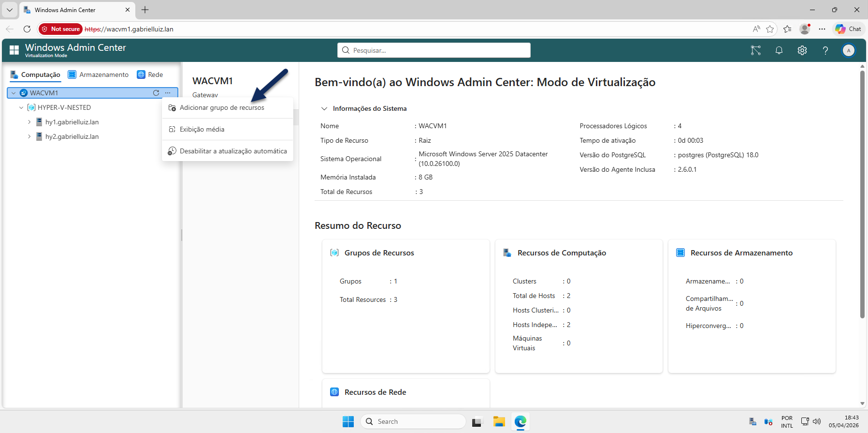
Task: Switch to the Armazenamento tab
Action: 99,75
